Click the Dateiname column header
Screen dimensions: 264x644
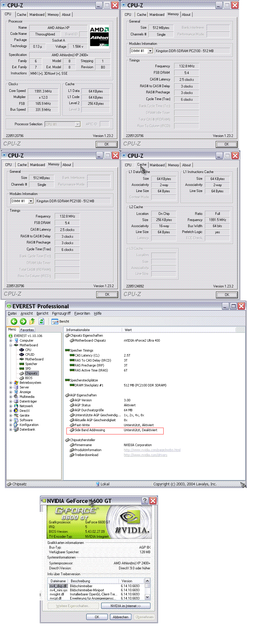(59, 581)
